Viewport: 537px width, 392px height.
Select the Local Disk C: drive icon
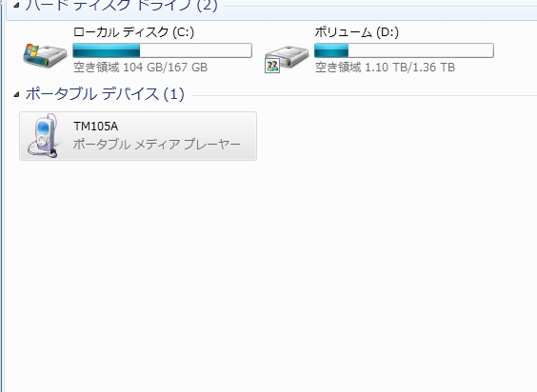(45, 55)
